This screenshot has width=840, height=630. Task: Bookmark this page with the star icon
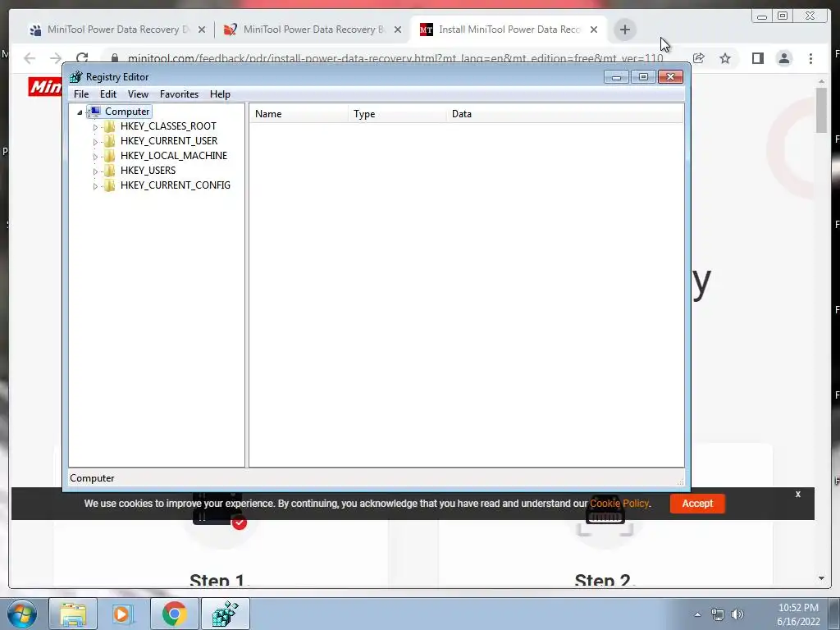pyautogui.click(x=725, y=58)
